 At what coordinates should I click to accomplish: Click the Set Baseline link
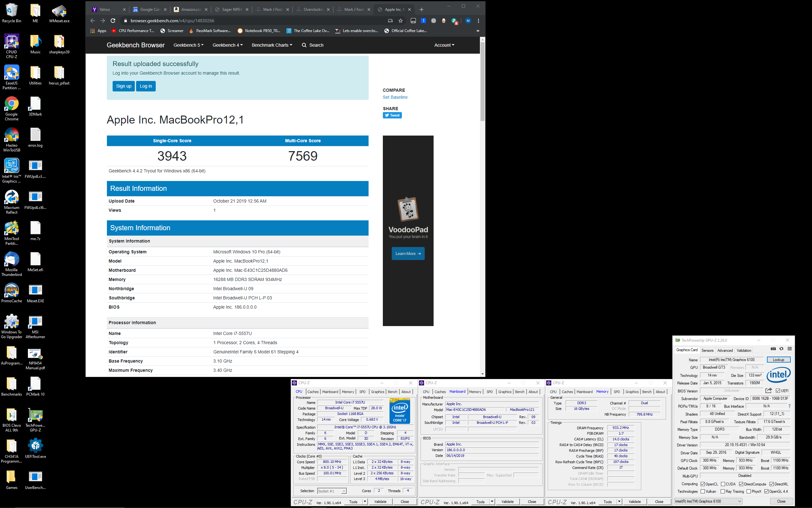point(395,97)
